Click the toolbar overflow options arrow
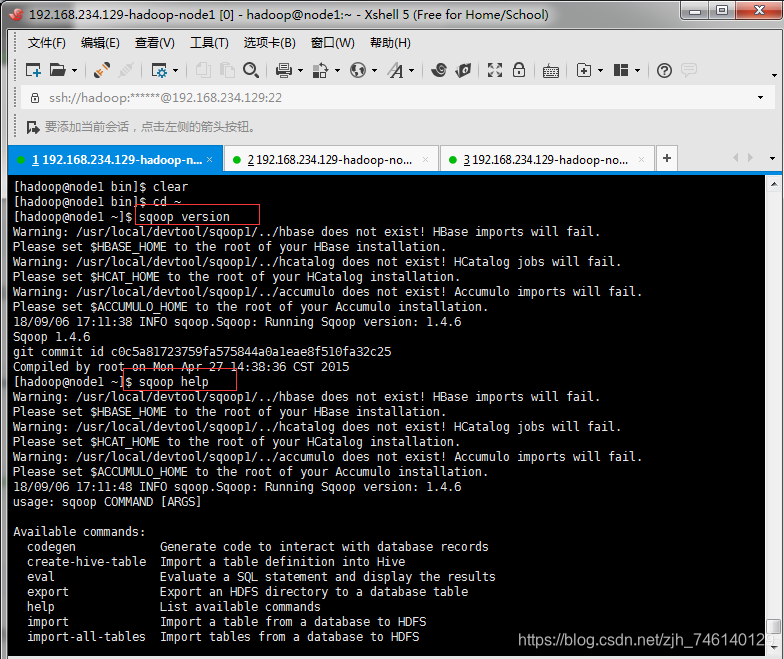Viewport: 784px width, 659px height. point(774,76)
